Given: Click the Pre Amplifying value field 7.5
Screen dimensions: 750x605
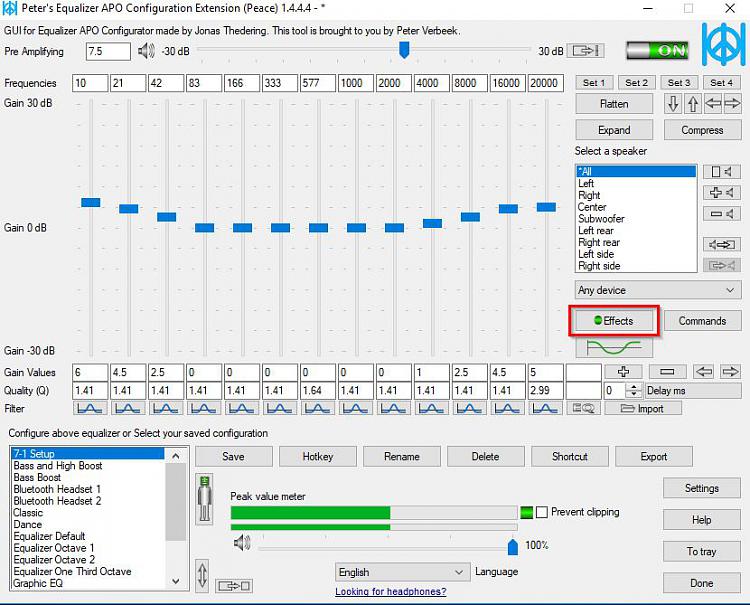Looking at the screenshot, I should (108, 51).
